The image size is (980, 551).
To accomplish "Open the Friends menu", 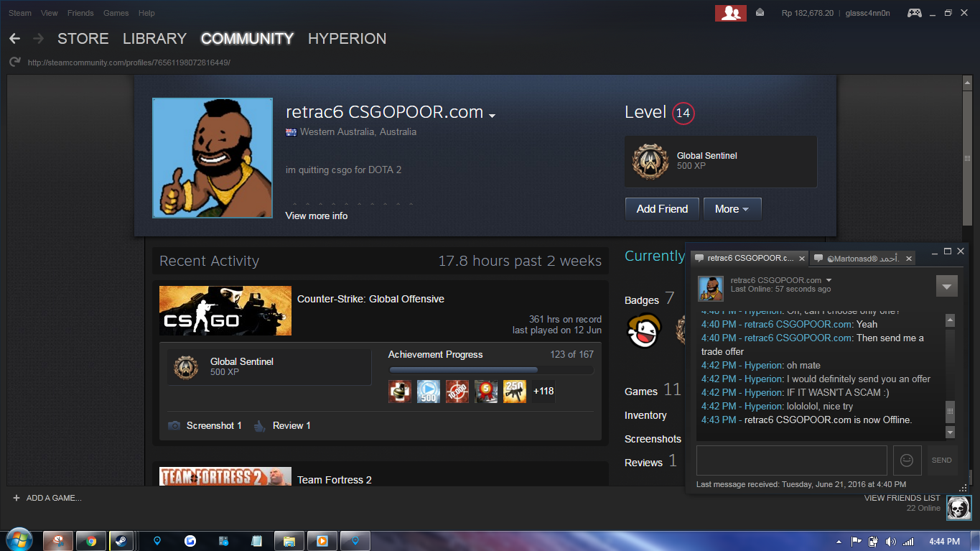I will [x=80, y=13].
